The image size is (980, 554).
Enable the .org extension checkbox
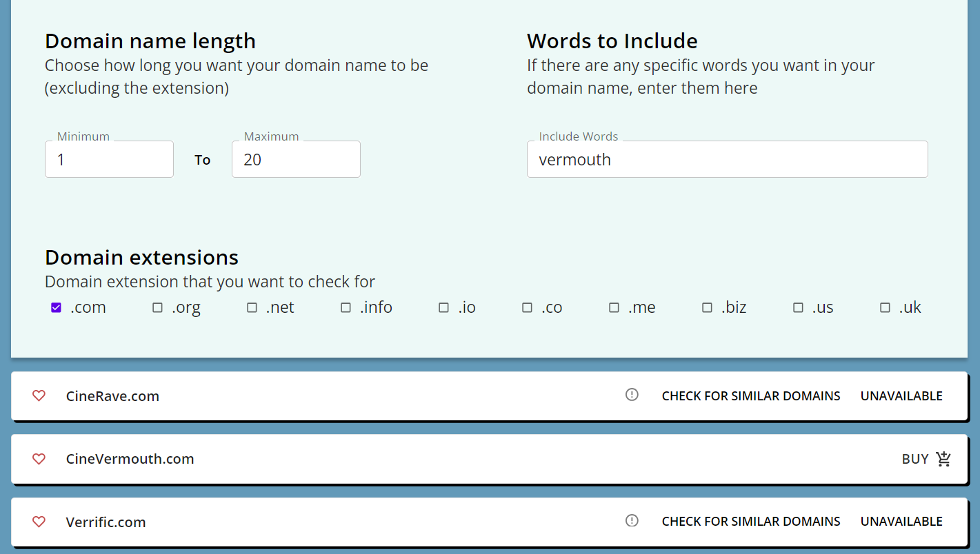tap(157, 308)
